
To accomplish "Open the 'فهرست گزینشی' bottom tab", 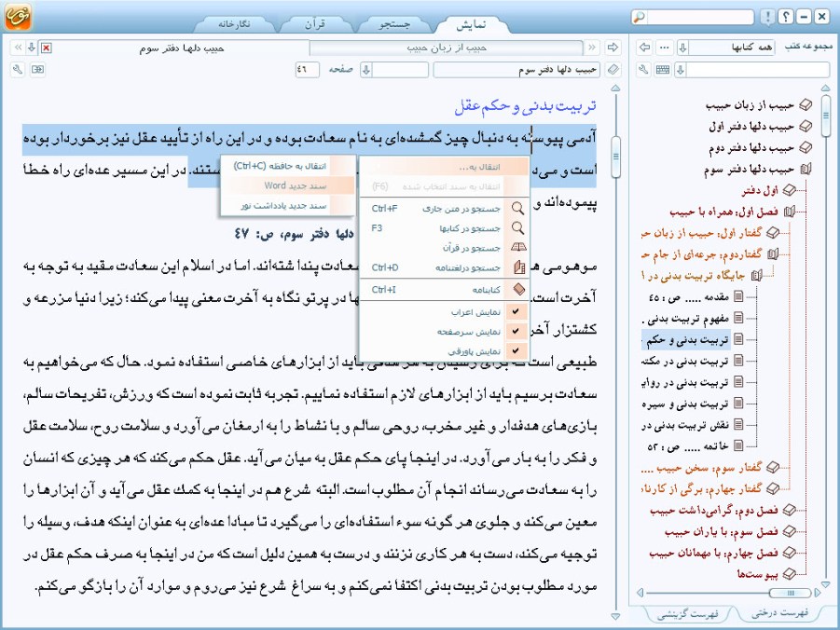I will coord(687,614).
